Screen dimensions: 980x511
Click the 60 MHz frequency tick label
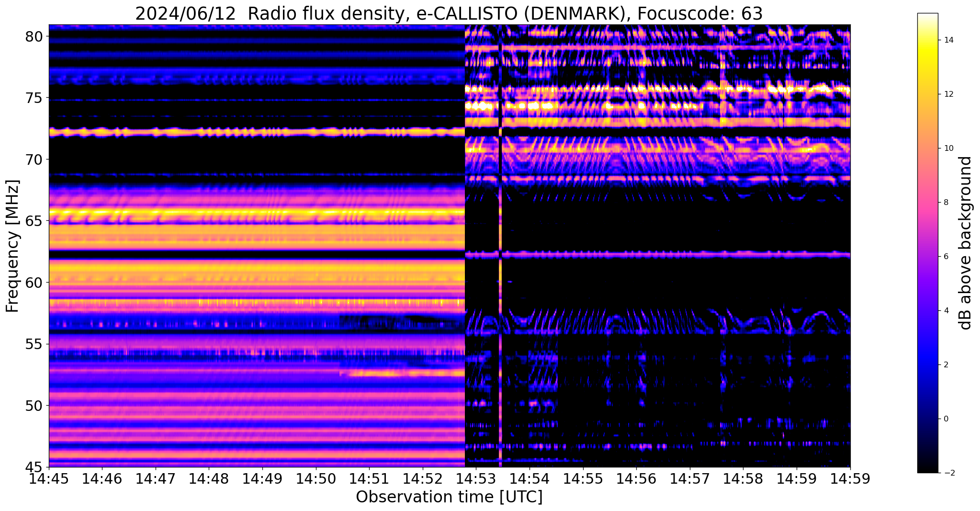(x=34, y=283)
